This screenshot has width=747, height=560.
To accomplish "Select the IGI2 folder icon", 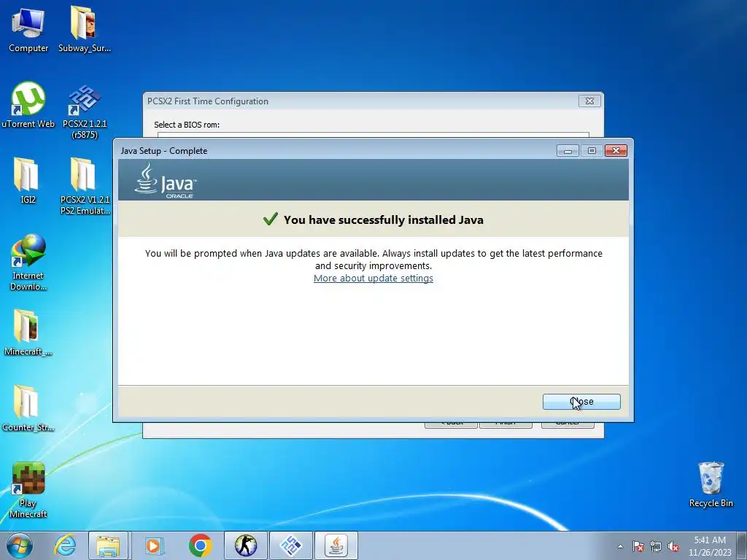I will [27, 180].
